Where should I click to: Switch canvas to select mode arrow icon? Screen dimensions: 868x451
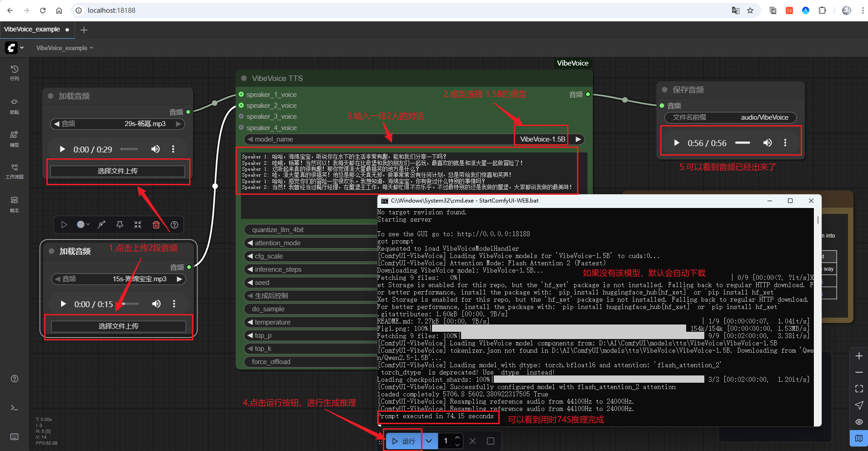[x=859, y=405]
